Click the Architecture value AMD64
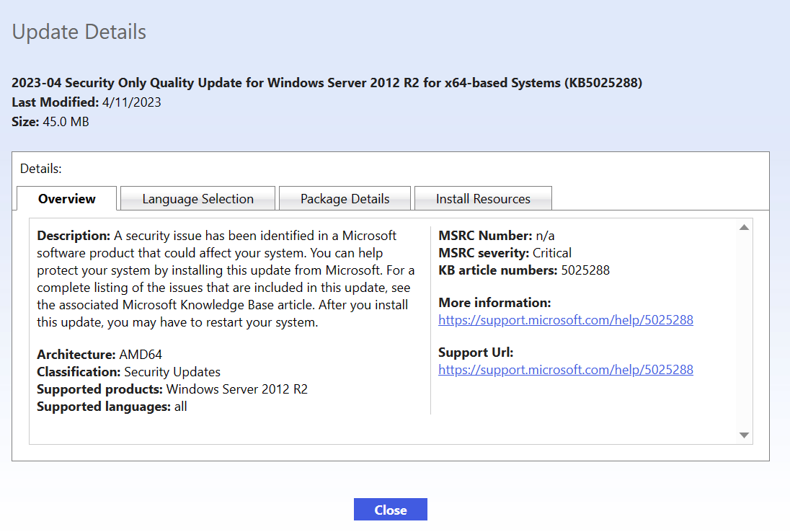 (x=141, y=355)
